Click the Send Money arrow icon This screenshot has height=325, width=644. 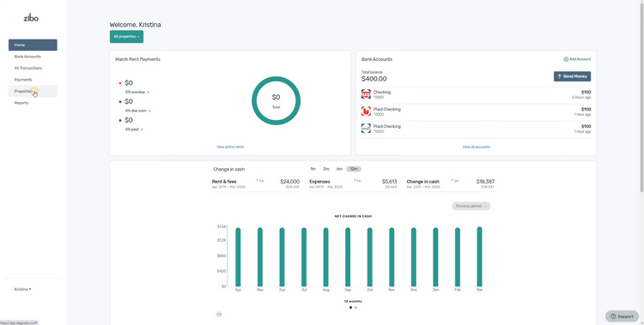pos(559,76)
